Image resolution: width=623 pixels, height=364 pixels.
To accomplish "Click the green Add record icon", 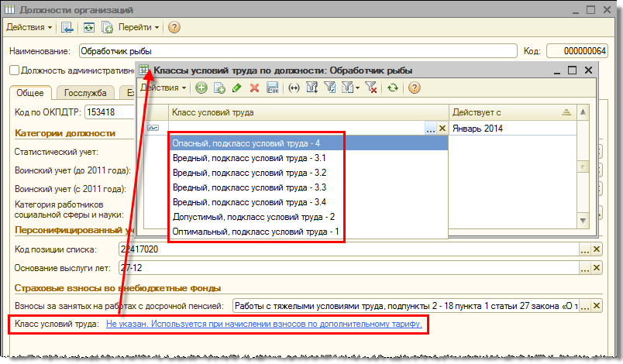I will 201,88.
